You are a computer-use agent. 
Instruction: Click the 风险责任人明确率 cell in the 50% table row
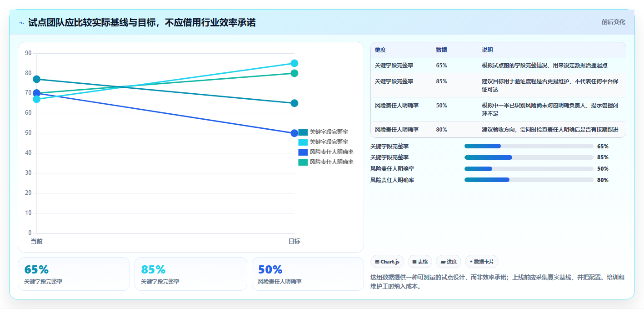[x=397, y=106]
